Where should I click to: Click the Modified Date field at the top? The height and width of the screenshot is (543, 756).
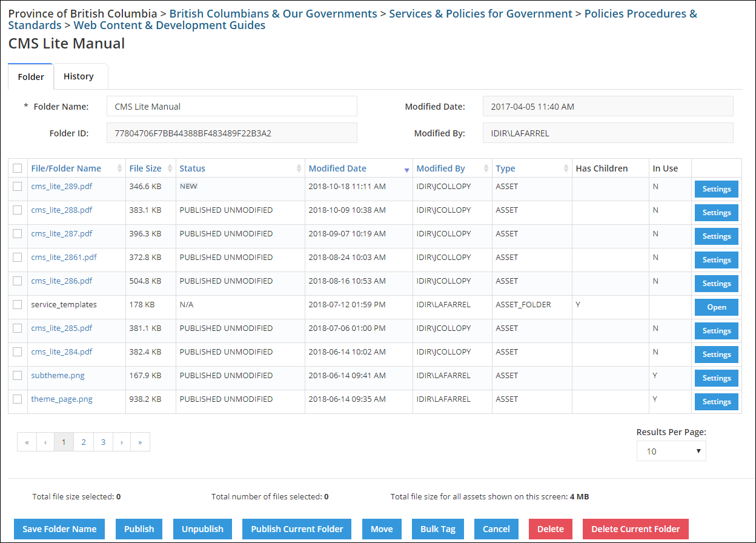(x=608, y=106)
